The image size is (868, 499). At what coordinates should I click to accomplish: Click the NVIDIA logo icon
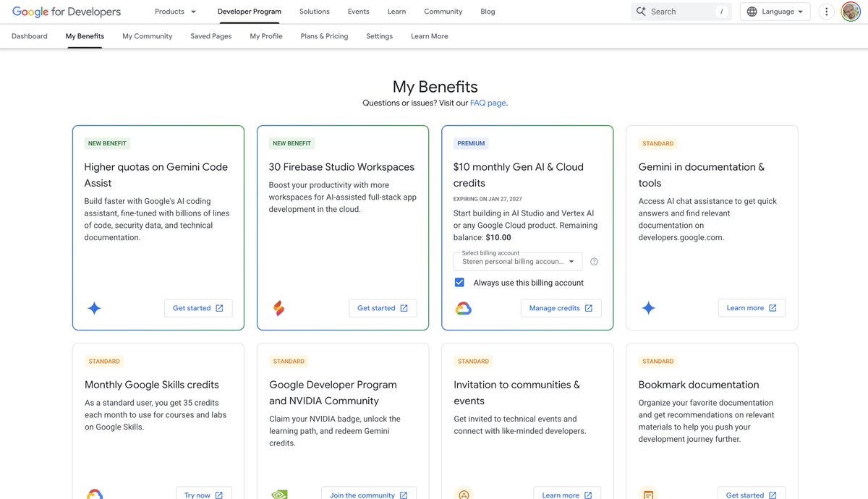pos(279,495)
